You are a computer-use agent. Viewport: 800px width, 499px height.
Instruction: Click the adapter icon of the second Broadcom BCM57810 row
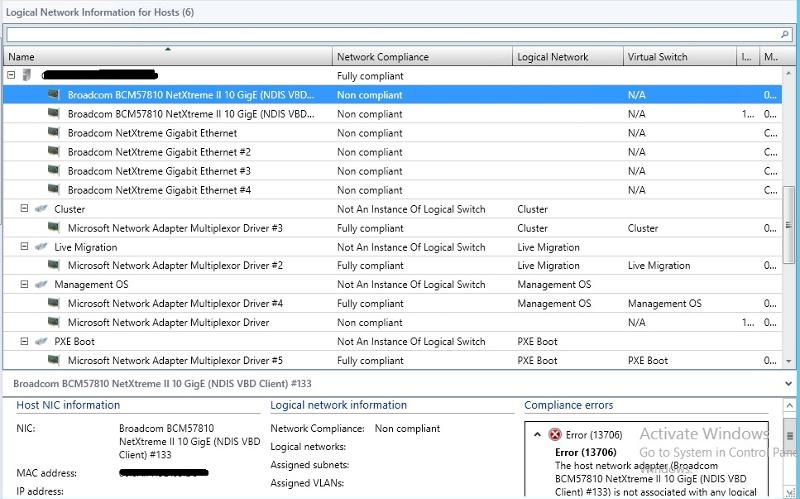click(x=54, y=113)
